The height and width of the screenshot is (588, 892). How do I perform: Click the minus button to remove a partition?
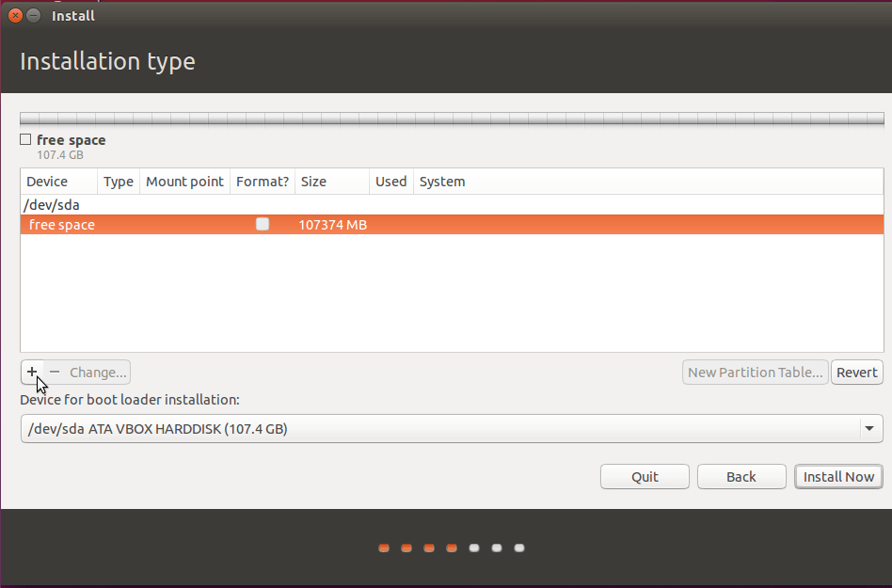[56, 372]
